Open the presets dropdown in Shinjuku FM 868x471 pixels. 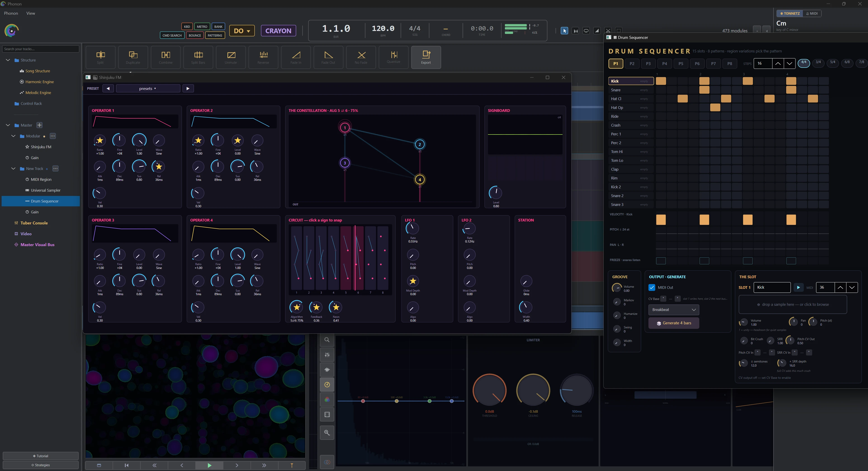point(148,89)
